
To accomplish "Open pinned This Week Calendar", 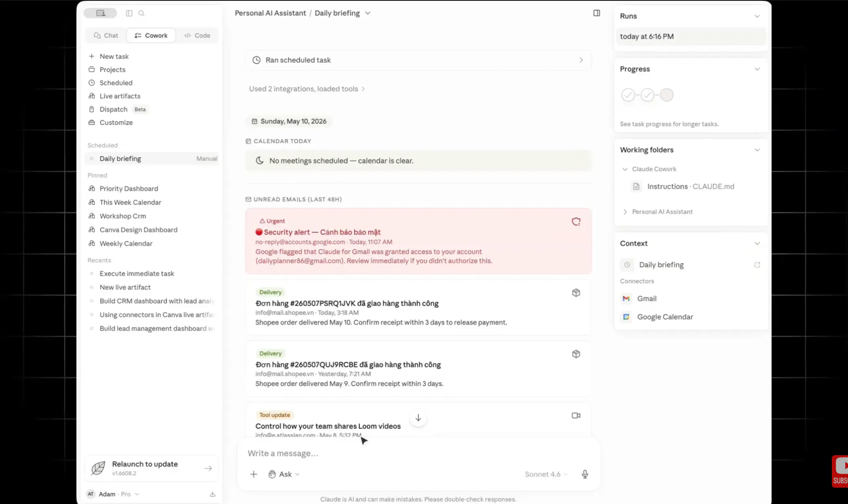I will 125,202.
